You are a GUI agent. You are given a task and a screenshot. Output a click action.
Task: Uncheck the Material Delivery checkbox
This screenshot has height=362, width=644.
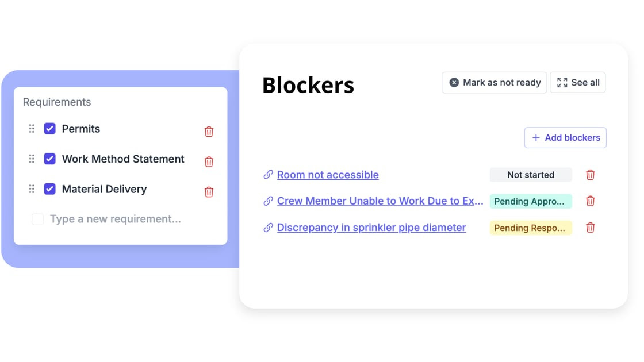click(49, 189)
